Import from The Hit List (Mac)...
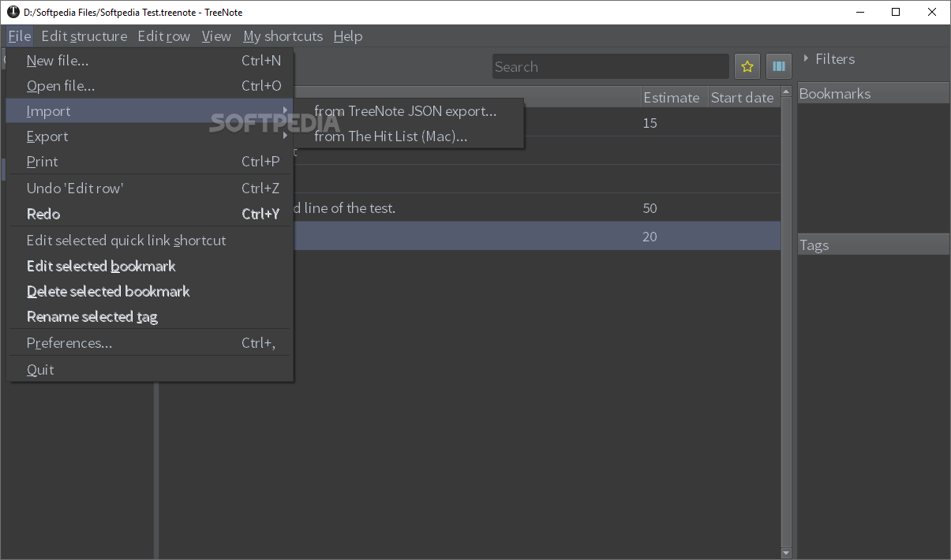The height and width of the screenshot is (560, 951). point(409,136)
